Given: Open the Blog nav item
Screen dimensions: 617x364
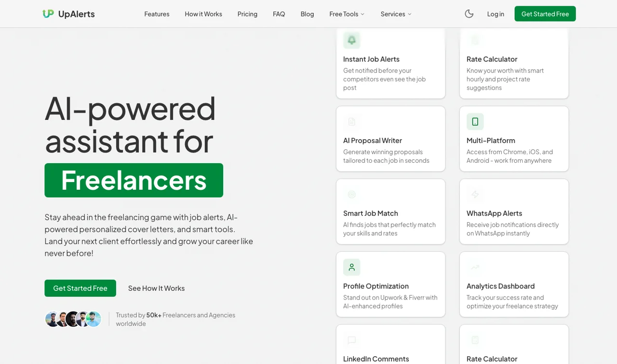Looking at the screenshot, I should tap(307, 14).
